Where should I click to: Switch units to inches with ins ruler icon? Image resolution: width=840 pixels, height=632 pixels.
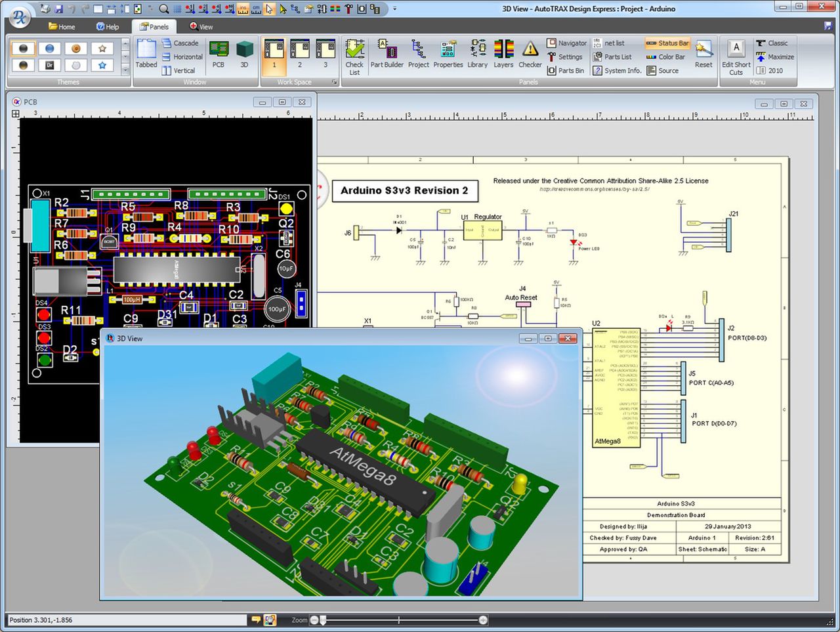[x=243, y=9]
